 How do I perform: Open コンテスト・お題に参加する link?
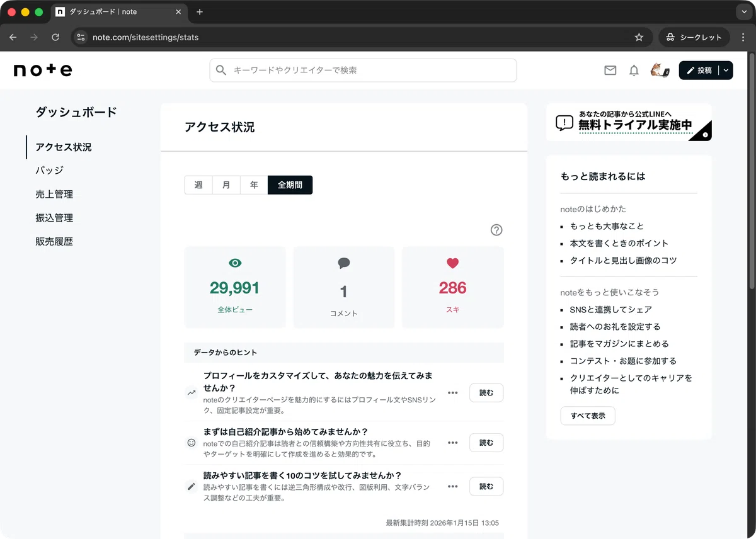point(624,361)
